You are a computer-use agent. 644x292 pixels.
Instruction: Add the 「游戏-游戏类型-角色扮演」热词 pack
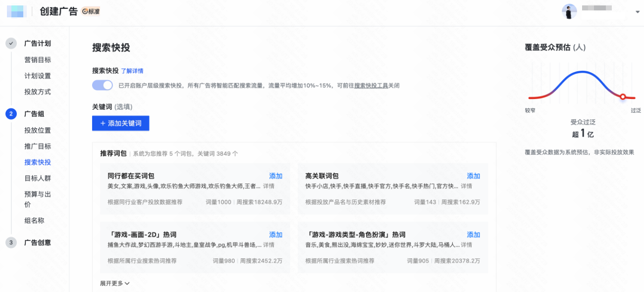click(473, 235)
